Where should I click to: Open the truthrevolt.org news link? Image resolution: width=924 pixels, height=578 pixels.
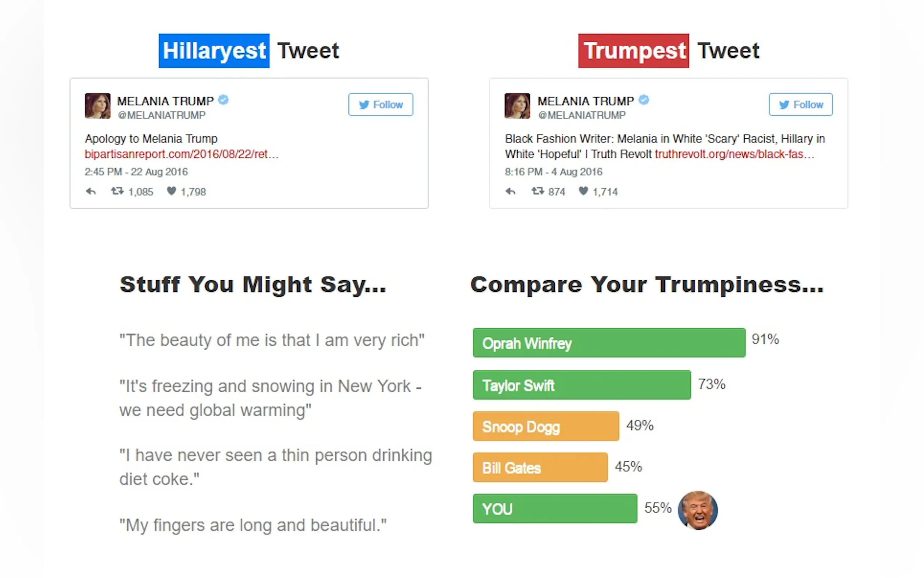[734, 154]
